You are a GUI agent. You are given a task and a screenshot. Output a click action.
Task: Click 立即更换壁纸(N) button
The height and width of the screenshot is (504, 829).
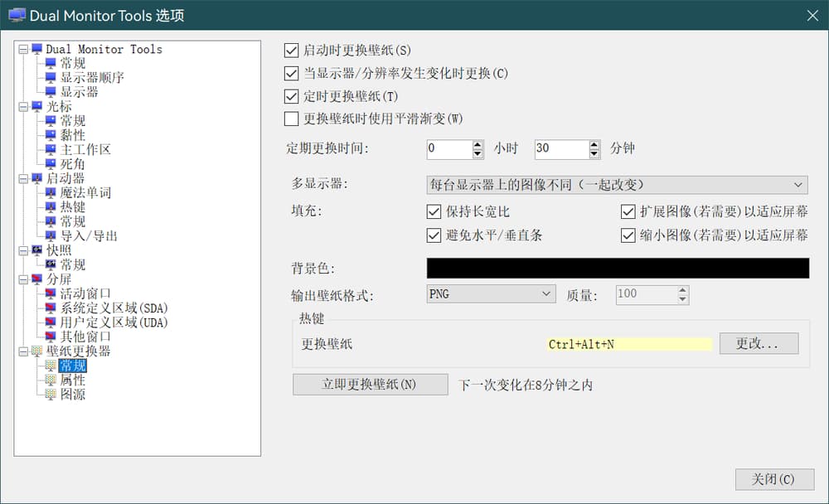pos(370,385)
